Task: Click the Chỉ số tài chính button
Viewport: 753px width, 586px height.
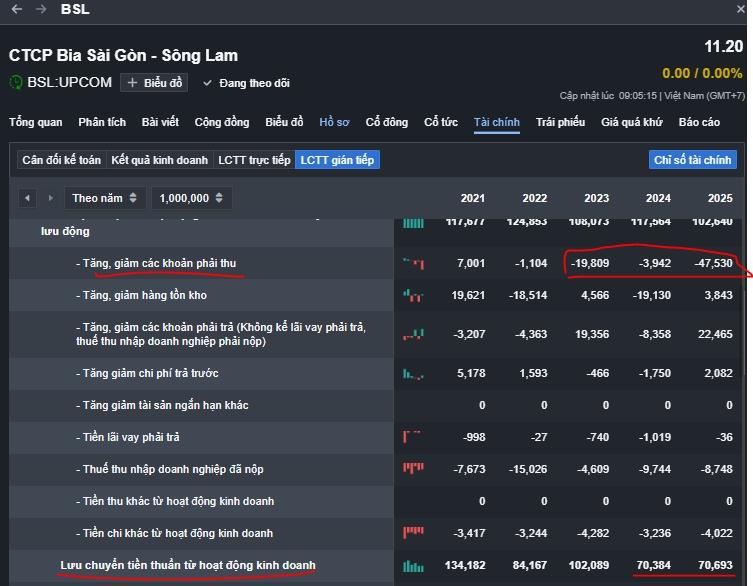Action: click(x=693, y=160)
